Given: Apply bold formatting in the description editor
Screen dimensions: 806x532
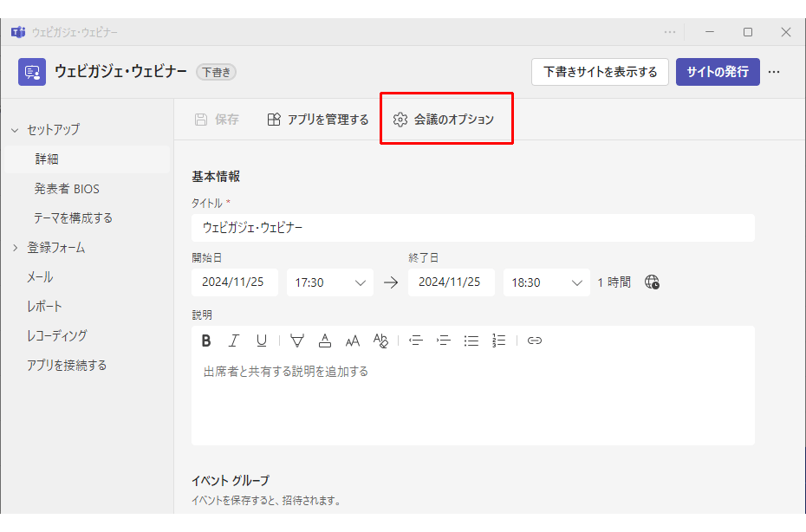Looking at the screenshot, I should pyautogui.click(x=205, y=341).
